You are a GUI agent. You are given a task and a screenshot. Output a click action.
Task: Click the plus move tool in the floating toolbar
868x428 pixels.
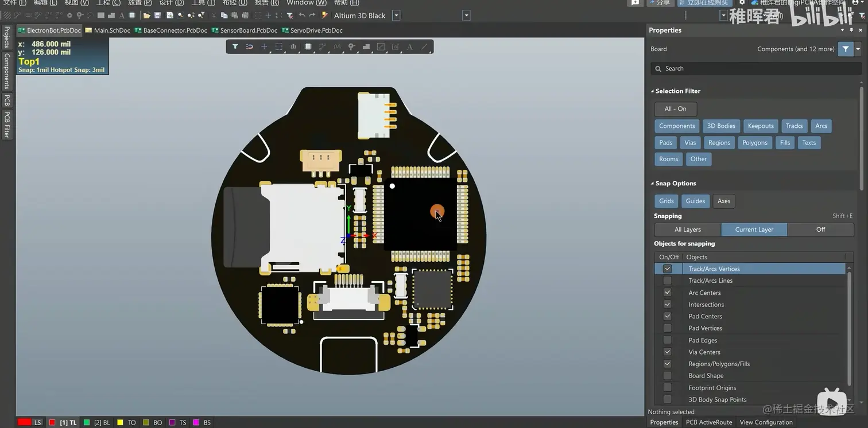(264, 46)
